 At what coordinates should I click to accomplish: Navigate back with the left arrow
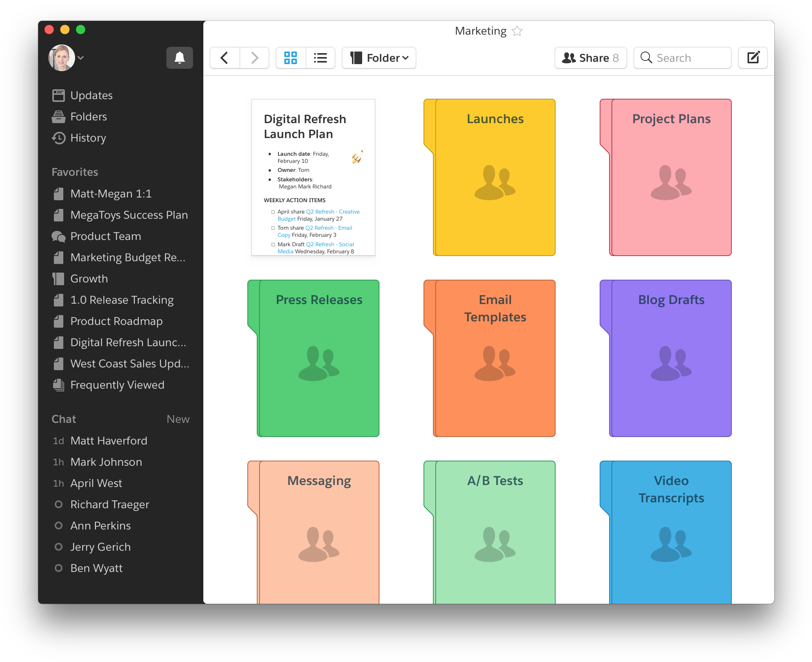pyautogui.click(x=224, y=58)
